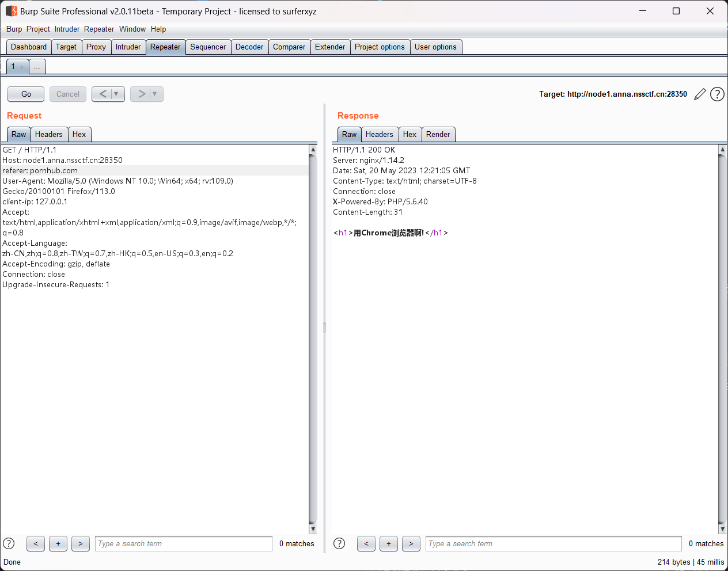Switch request view to Headers tab
Screen dimensions: 728x571
pyautogui.click(x=48, y=135)
